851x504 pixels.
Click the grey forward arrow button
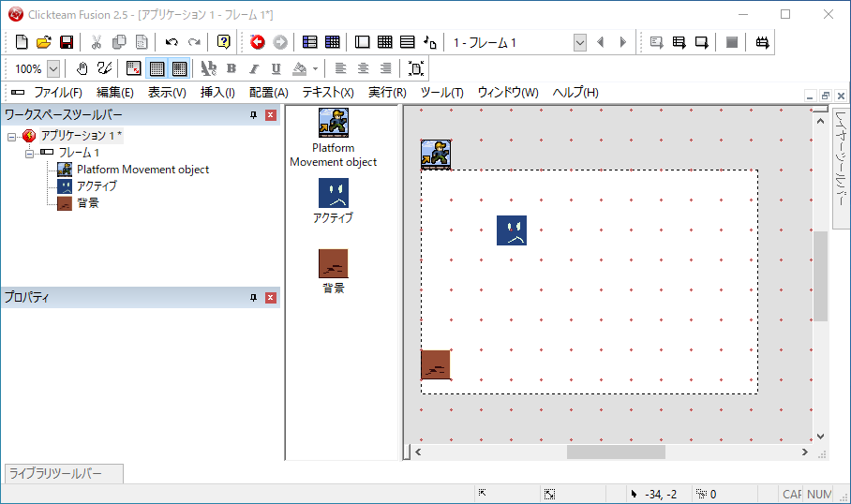280,42
